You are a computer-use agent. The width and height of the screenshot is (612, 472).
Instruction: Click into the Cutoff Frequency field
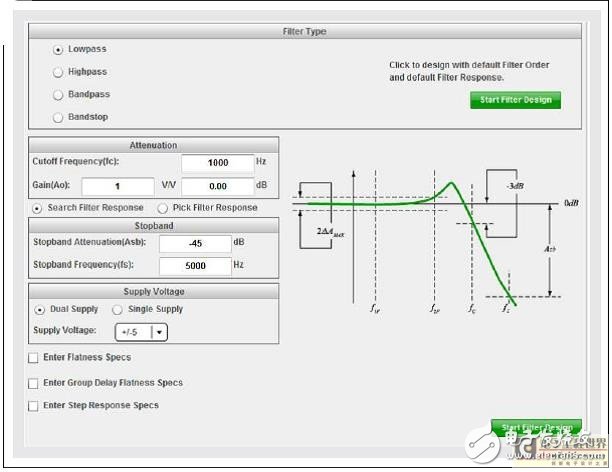point(218,163)
